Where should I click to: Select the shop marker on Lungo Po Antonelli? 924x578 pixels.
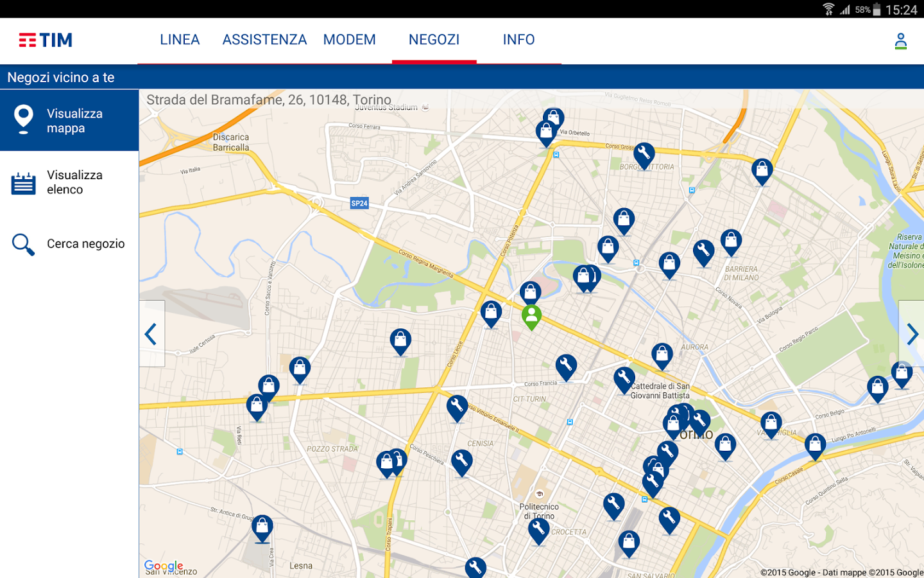pyautogui.click(x=815, y=446)
